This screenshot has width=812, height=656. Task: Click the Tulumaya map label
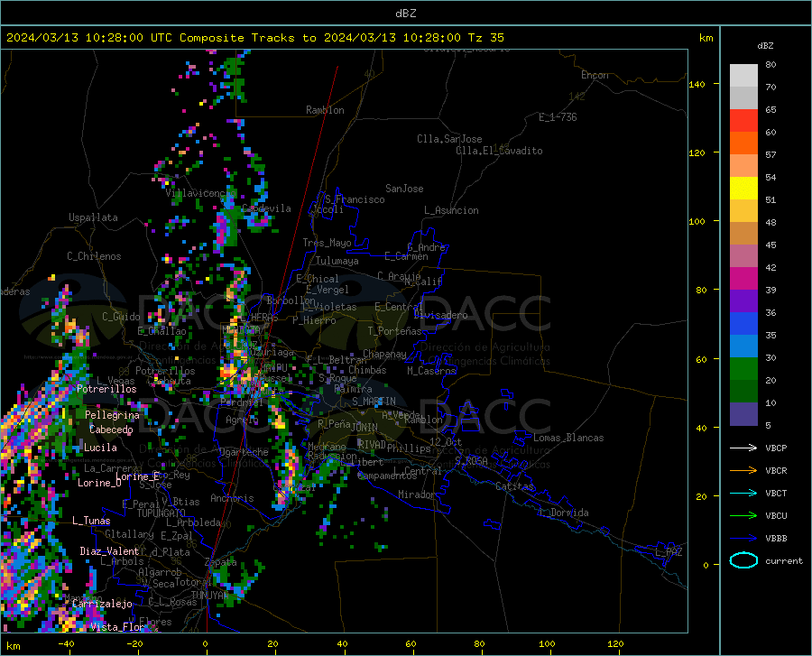point(337,261)
